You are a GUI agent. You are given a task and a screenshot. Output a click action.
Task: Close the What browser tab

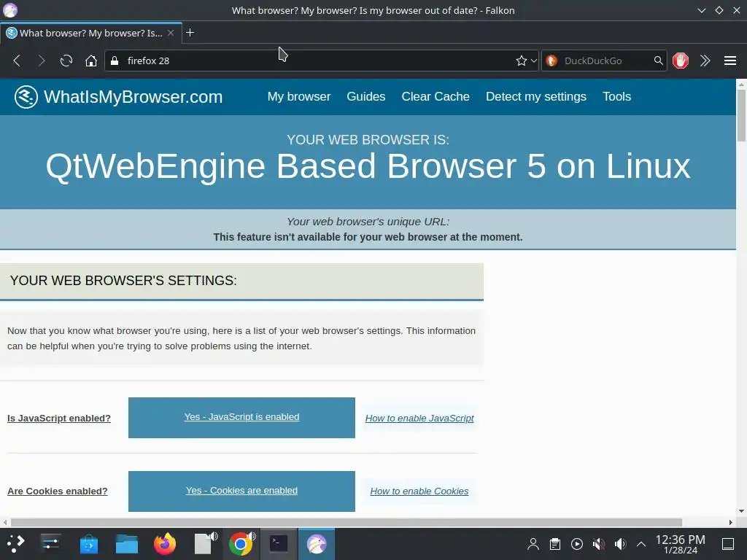tap(171, 33)
